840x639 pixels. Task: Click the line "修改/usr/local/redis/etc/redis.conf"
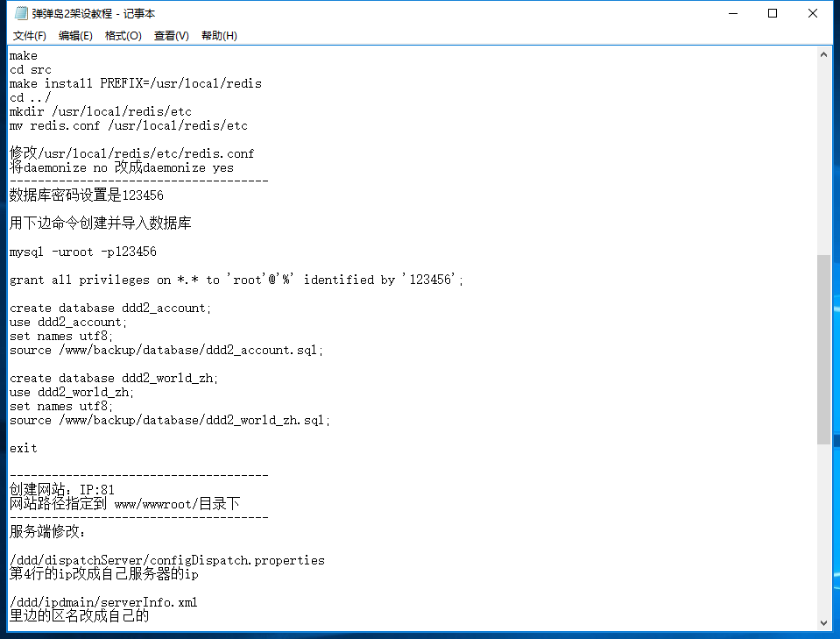tap(131, 153)
